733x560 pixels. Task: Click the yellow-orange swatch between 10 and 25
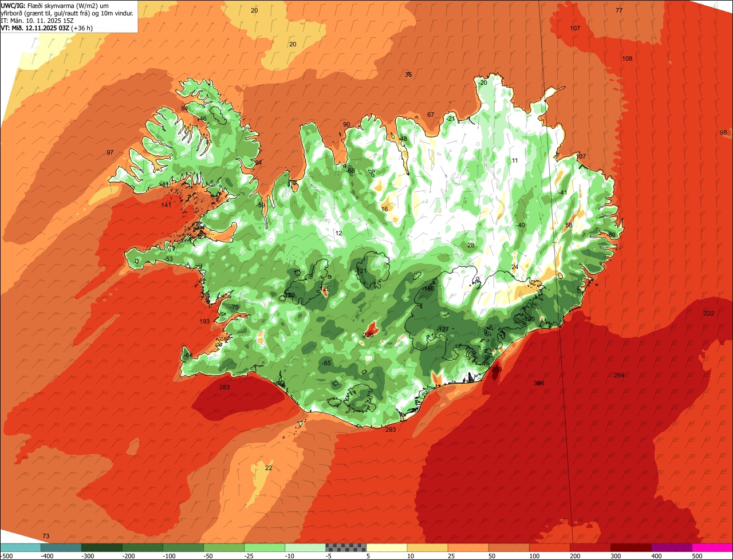428,547
